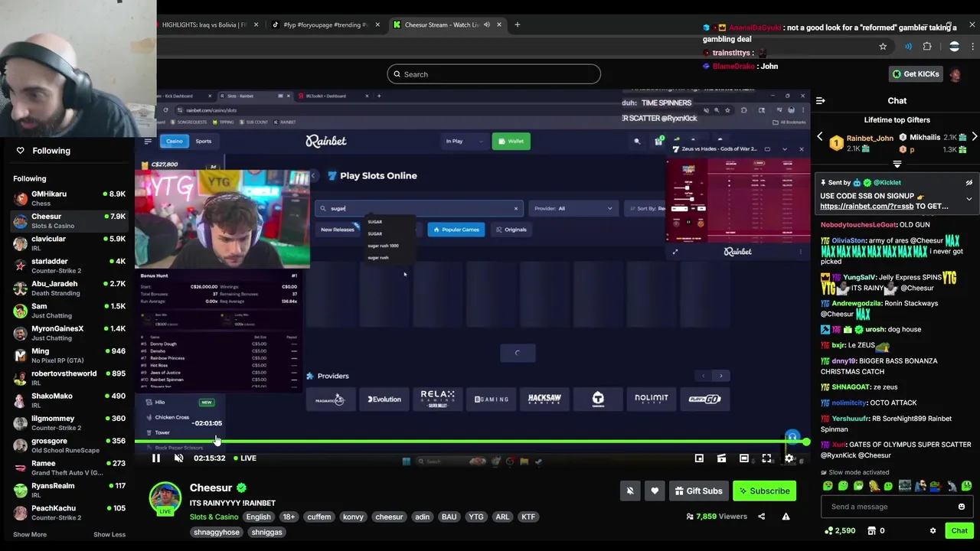Show previous top gifters
Screen dimensions: 980x551
[819, 137]
